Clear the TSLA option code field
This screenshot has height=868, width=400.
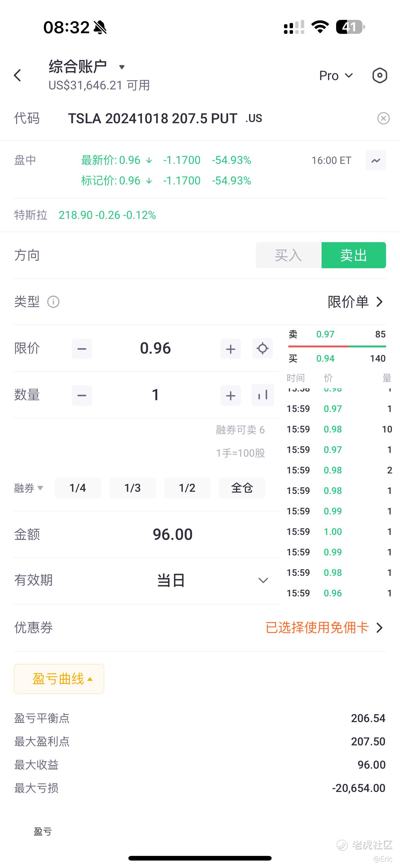(x=383, y=118)
